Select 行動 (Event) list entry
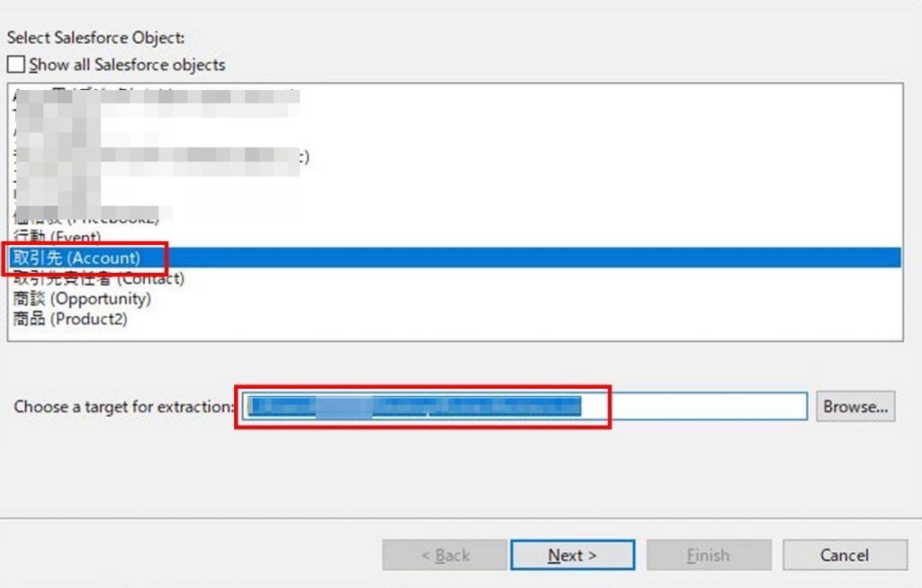The height and width of the screenshot is (588, 922). (x=455, y=237)
